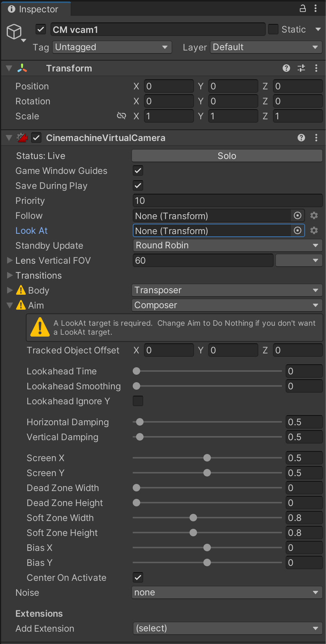Click the Inspector lock icon
The height and width of the screenshot is (644, 326).
click(303, 8)
